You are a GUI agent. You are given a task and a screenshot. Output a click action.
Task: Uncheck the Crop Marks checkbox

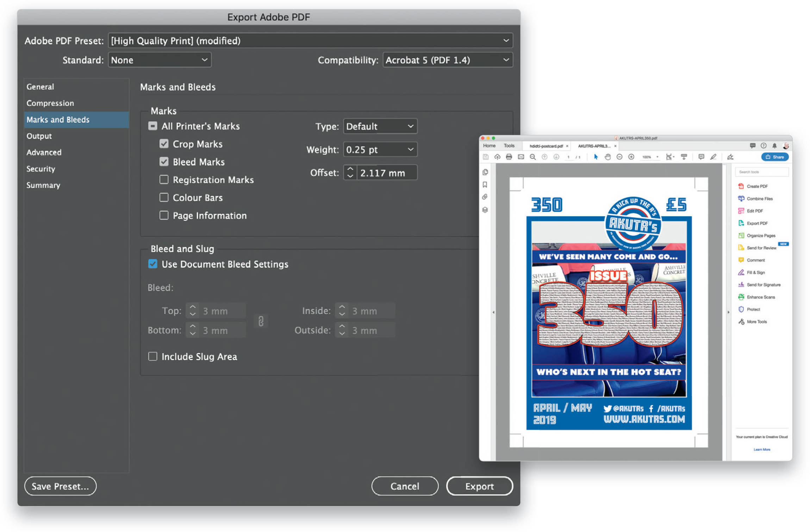[x=164, y=144]
